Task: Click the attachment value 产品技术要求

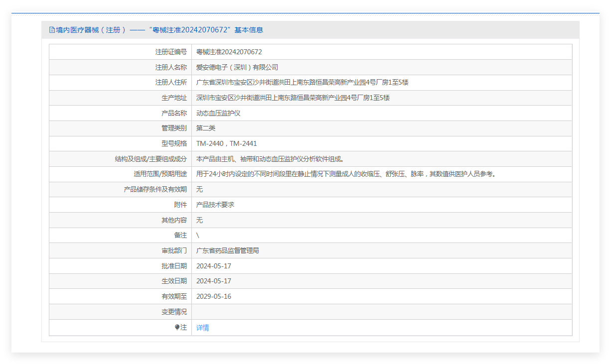Action: (x=215, y=205)
